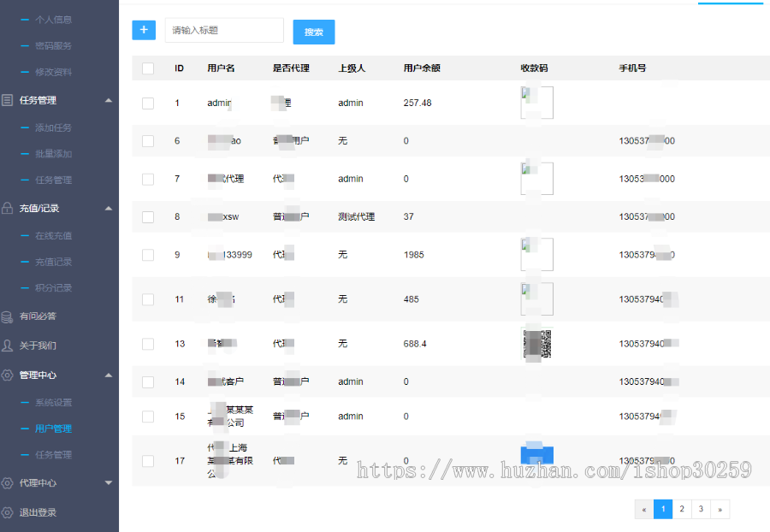770x532 pixels.
Task: Check the checkbox for user ID 9
Action: pyautogui.click(x=148, y=255)
